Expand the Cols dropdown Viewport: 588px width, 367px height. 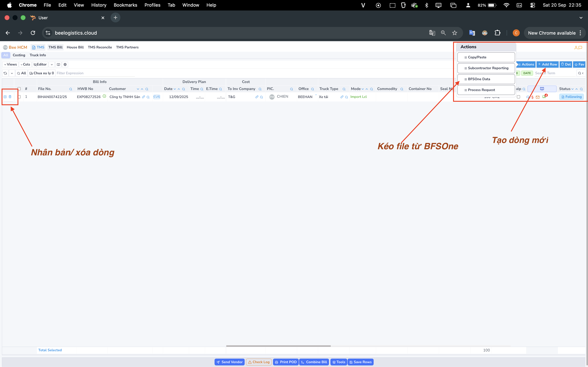click(x=25, y=64)
